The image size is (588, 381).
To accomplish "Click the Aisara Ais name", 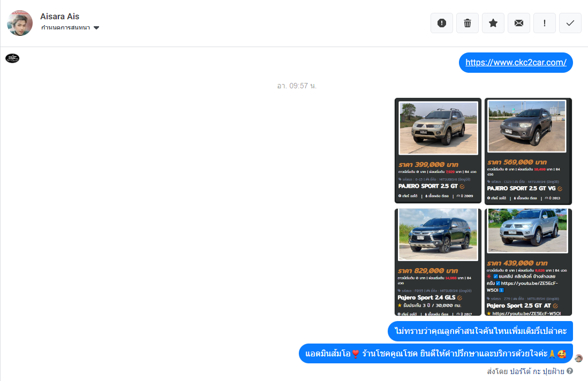I will click(x=59, y=17).
